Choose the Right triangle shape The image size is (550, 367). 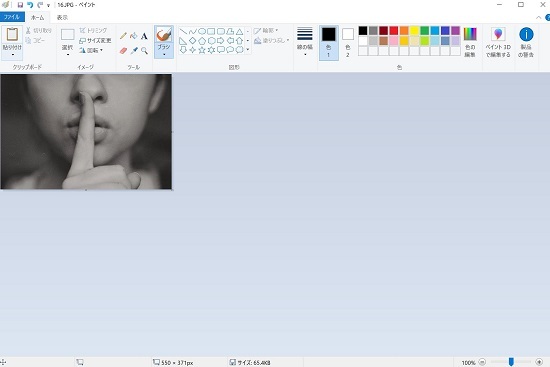(183, 41)
